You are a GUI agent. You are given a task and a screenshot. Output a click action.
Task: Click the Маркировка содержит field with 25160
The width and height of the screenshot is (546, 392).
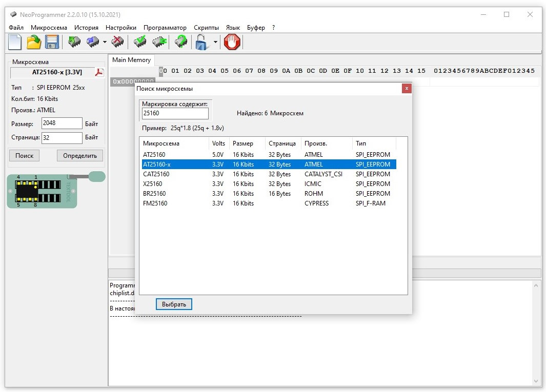175,113
